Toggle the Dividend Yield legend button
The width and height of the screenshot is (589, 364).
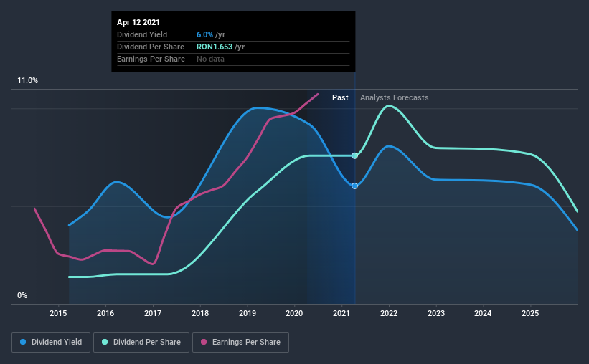[x=51, y=343]
